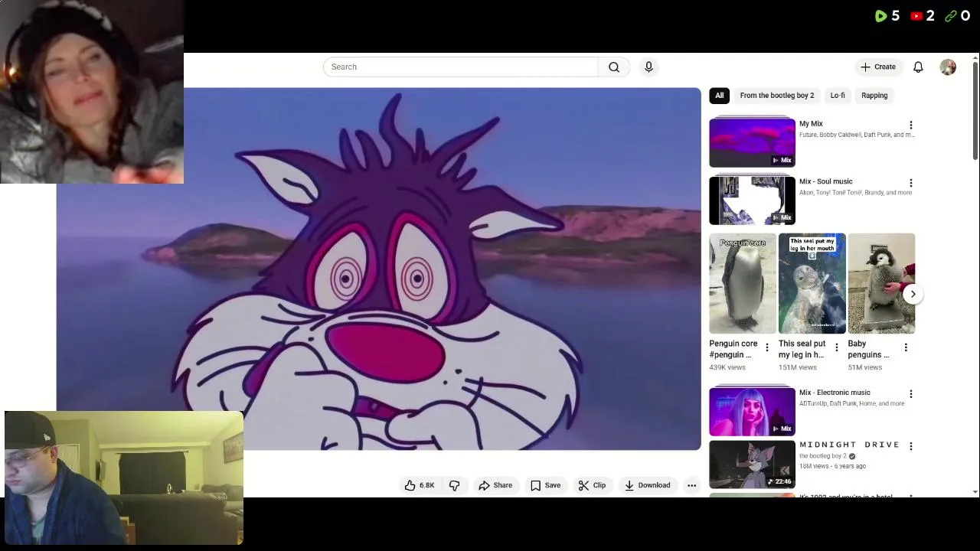Open My Mix thumbnail
The width and height of the screenshot is (980, 551).
[x=752, y=142]
